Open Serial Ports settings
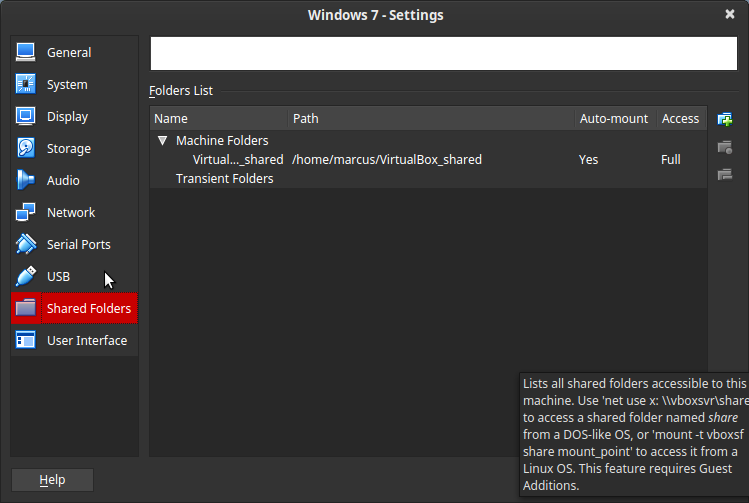 pyautogui.click(x=78, y=245)
